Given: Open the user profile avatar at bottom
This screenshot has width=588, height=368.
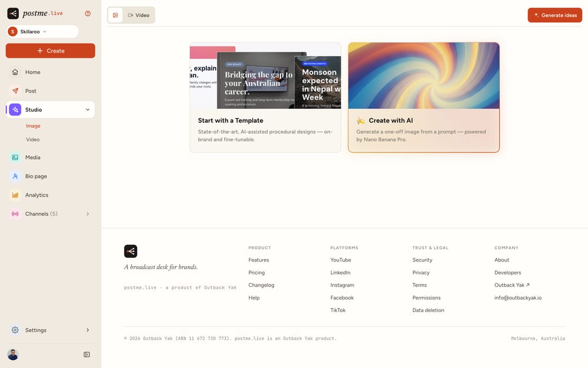Looking at the screenshot, I should tap(13, 354).
